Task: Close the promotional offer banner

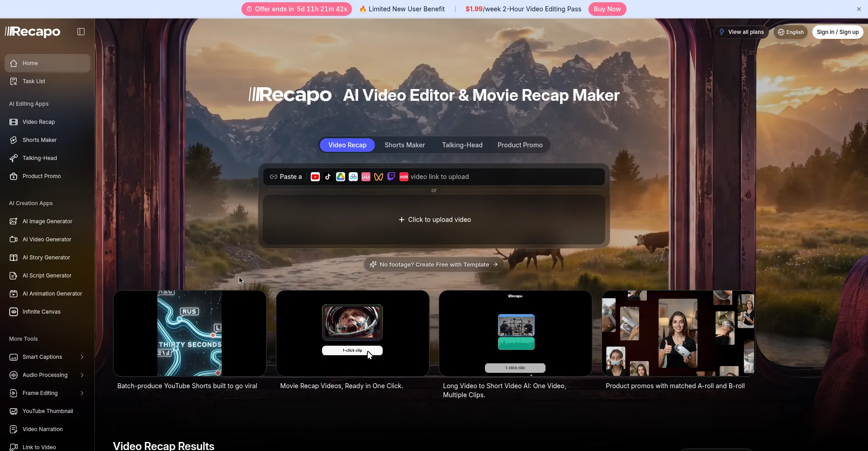Action: pos(859,9)
